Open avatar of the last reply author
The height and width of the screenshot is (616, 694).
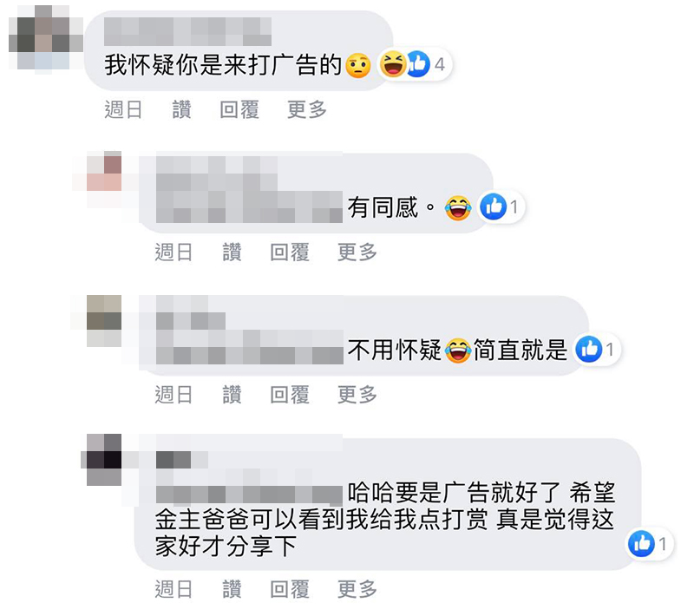tap(104, 460)
